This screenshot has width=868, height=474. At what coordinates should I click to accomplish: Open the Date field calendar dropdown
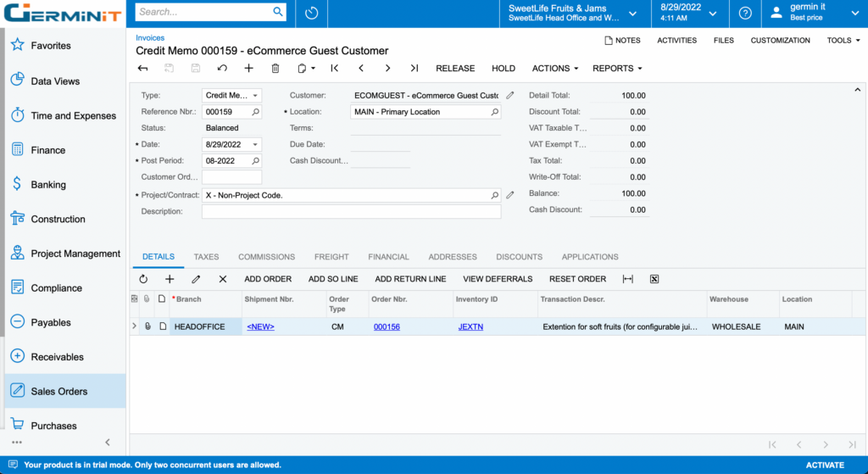(255, 144)
